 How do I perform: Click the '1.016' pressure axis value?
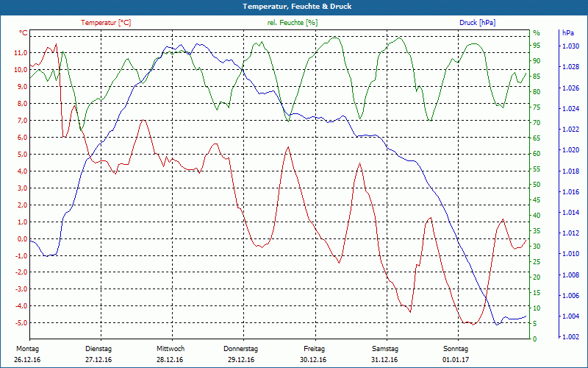pyautogui.click(x=571, y=192)
